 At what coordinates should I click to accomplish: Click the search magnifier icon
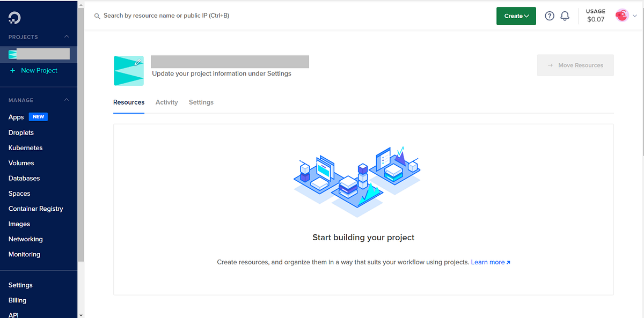pyautogui.click(x=97, y=16)
